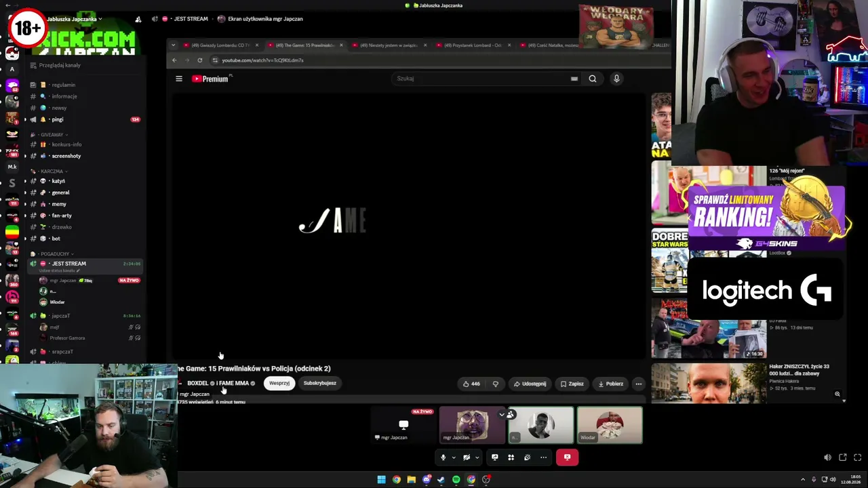Close the Gwiazdy Lombardu tab
The width and height of the screenshot is (868, 488).
click(x=257, y=45)
